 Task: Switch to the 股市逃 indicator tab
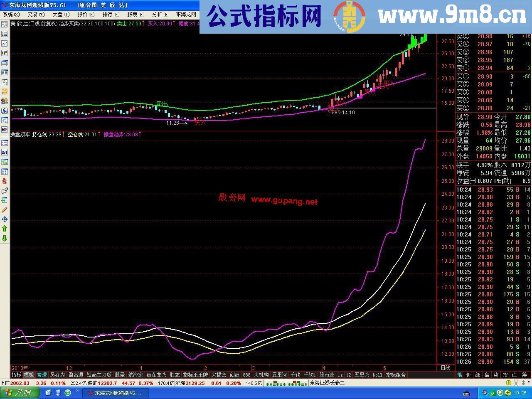pyautogui.click(x=327, y=375)
